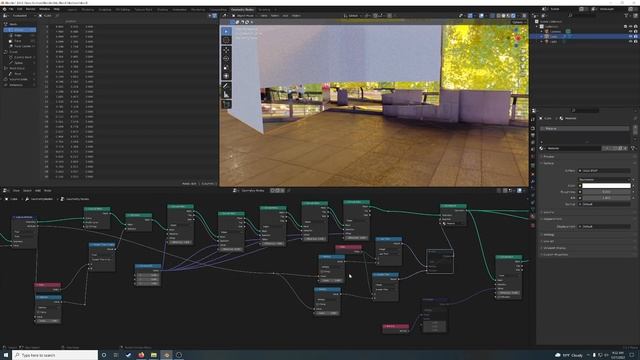Viewport: 640px width, 360px height.
Task: Collapse the Surface panel
Action: pyautogui.click(x=548, y=163)
